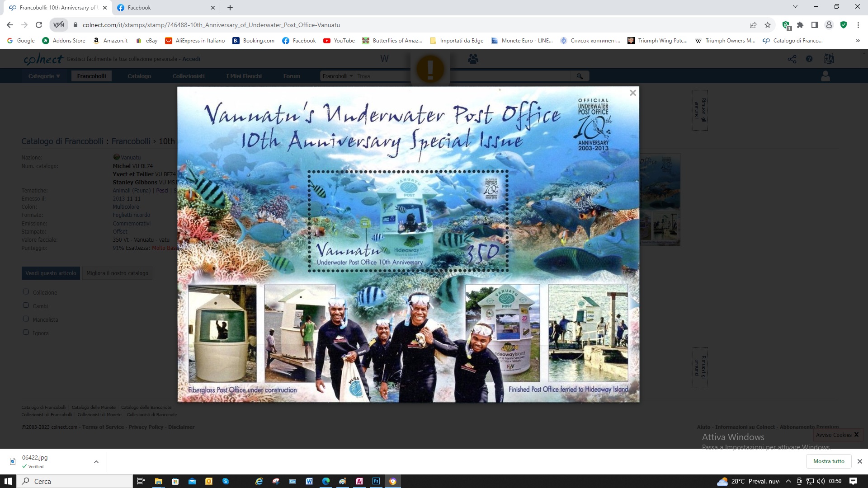The width and height of the screenshot is (868, 488).
Task: Open the Chrome profile avatar
Action: click(829, 25)
